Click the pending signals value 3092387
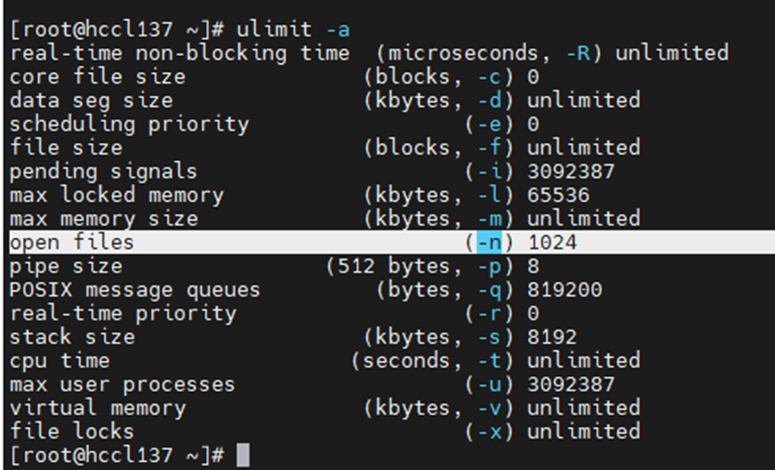The width and height of the screenshot is (775, 470). (x=571, y=171)
